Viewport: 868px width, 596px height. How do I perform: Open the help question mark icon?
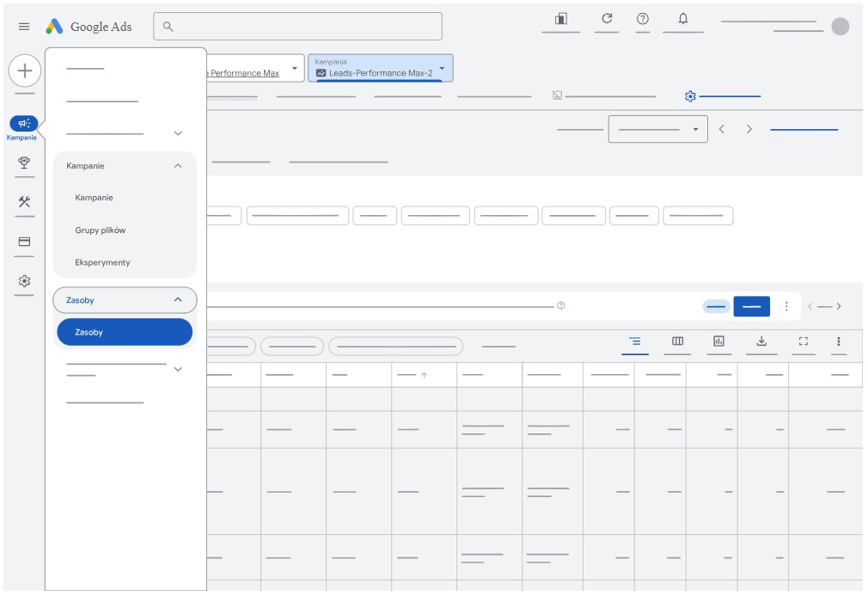[x=643, y=19]
